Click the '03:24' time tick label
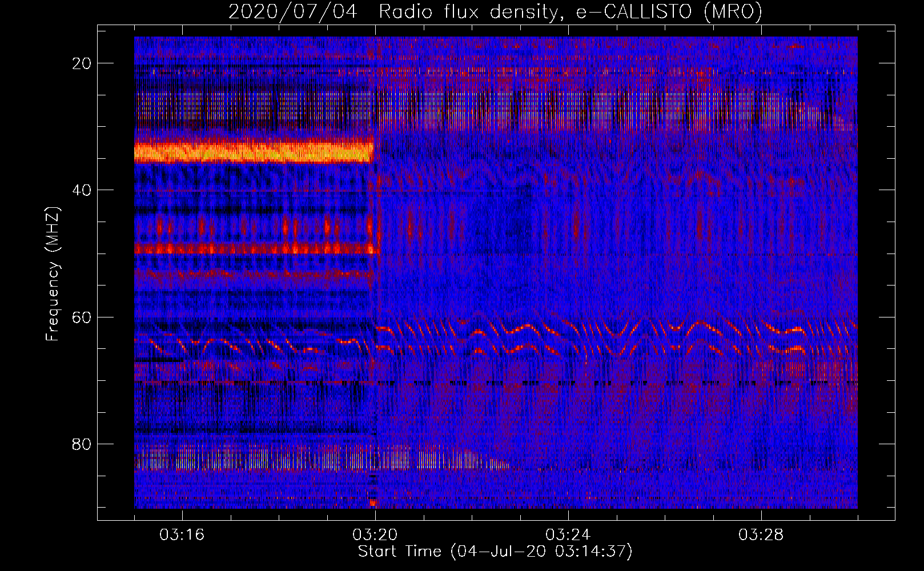 [x=568, y=535]
